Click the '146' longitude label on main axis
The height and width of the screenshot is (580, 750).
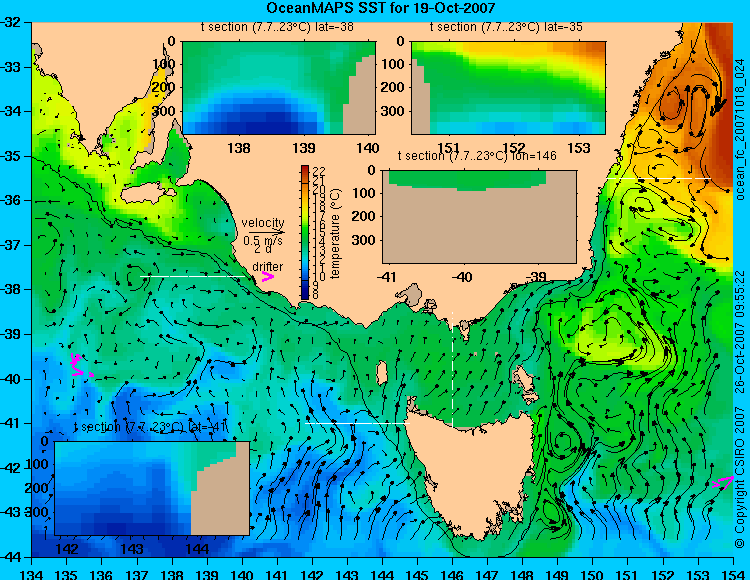click(452, 573)
